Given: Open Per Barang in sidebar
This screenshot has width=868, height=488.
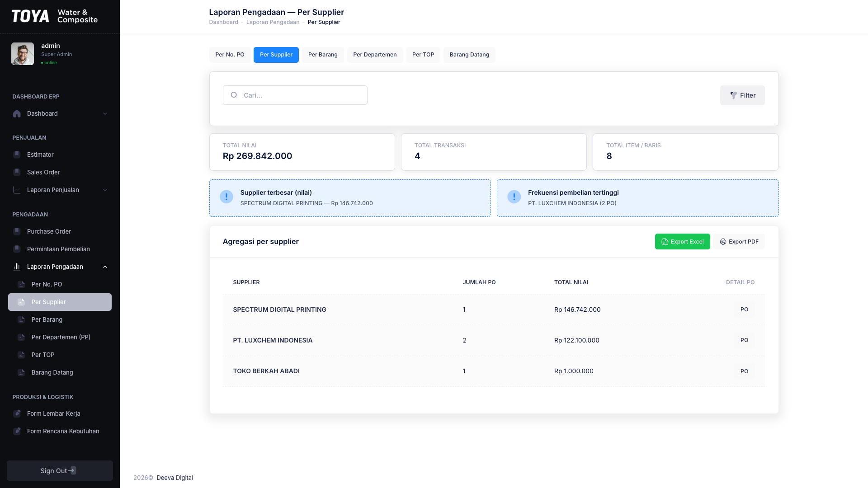Looking at the screenshot, I should click(x=60, y=319).
